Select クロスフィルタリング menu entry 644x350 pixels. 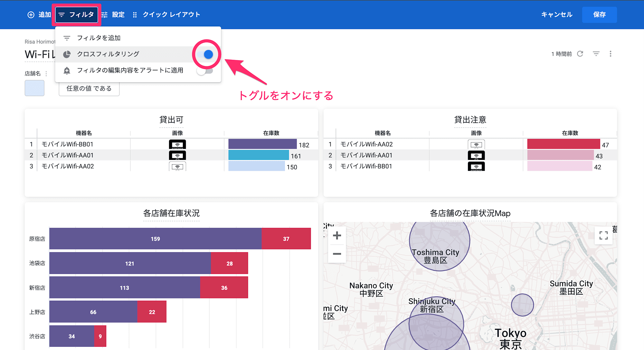tap(138, 54)
